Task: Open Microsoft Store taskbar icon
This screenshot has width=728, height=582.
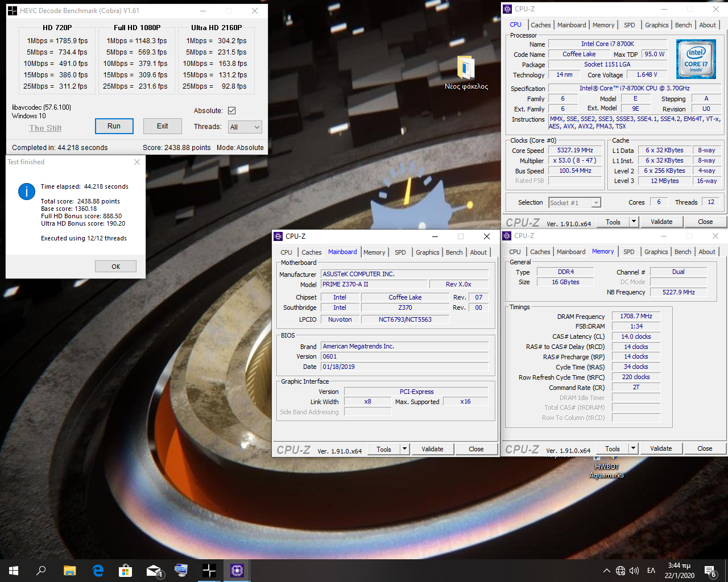Action: point(125,571)
